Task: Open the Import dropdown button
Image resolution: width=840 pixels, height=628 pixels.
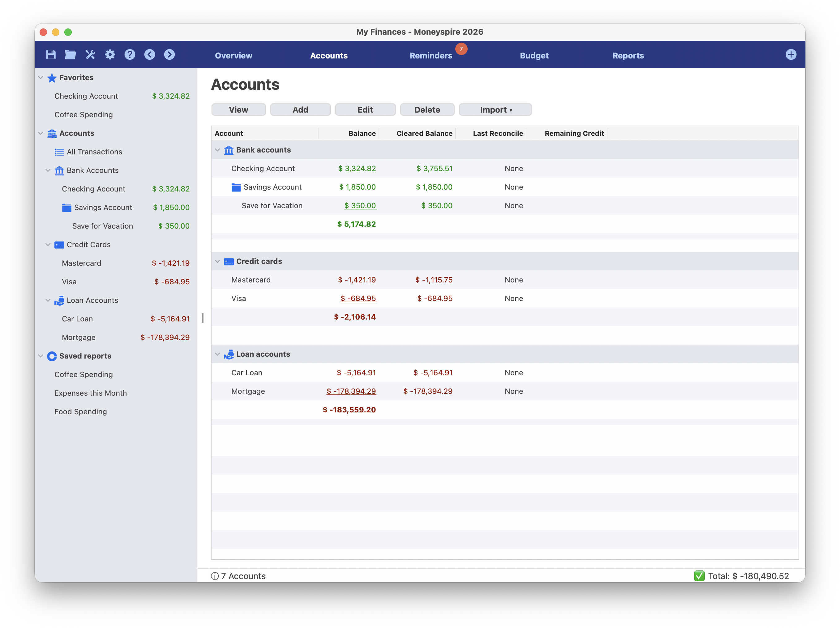Action: [x=495, y=110]
